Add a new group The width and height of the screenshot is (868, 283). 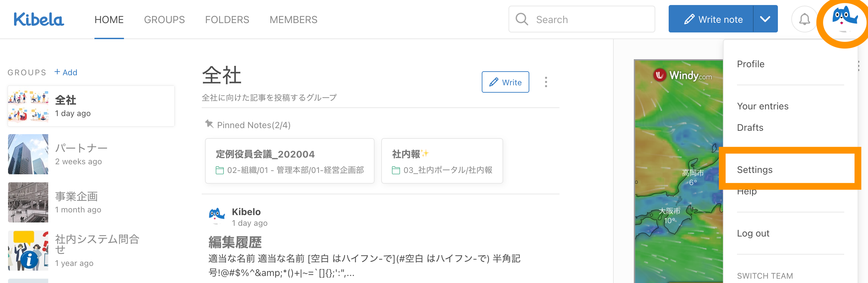pos(66,72)
